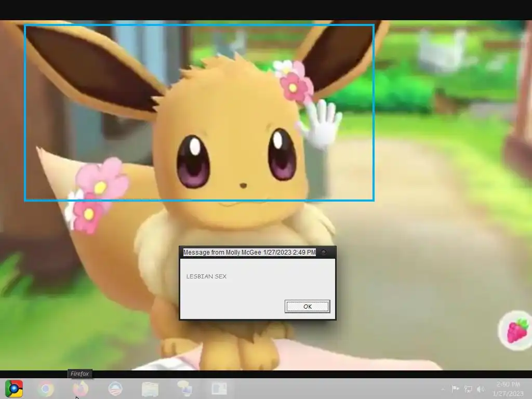Close the Molly McGee message dialog
The width and height of the screenshot is (532, 399).
click(323, 252)
